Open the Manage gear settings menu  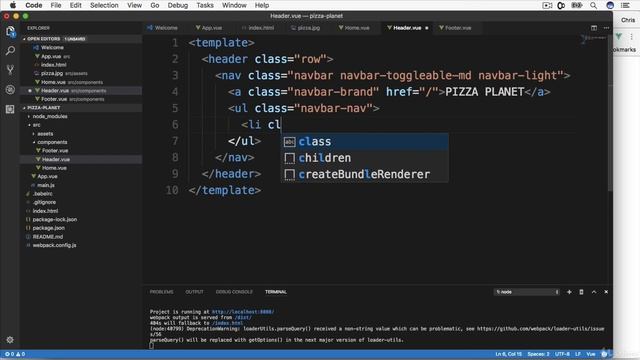10,340
